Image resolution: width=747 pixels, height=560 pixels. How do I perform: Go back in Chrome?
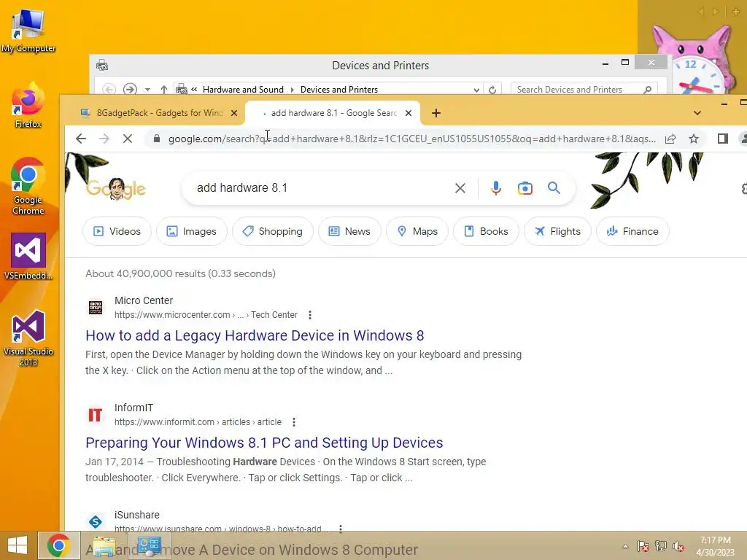pyautogui.click(x=81, y=139)
